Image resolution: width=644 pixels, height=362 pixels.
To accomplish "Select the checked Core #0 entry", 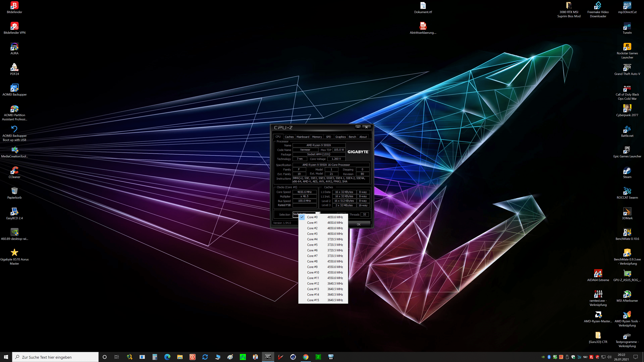I will click(323, 217).
